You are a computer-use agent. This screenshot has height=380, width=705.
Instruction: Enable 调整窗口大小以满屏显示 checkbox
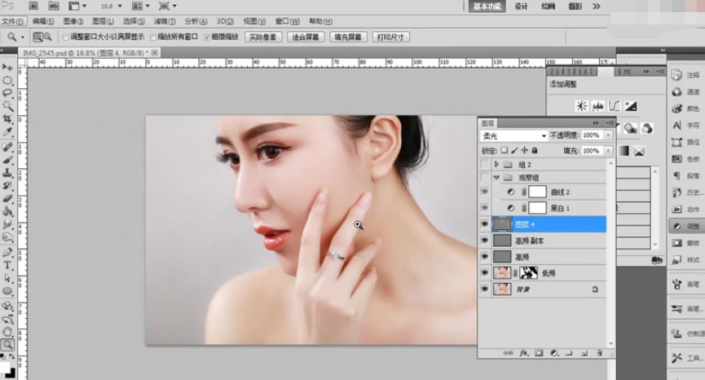66,37
